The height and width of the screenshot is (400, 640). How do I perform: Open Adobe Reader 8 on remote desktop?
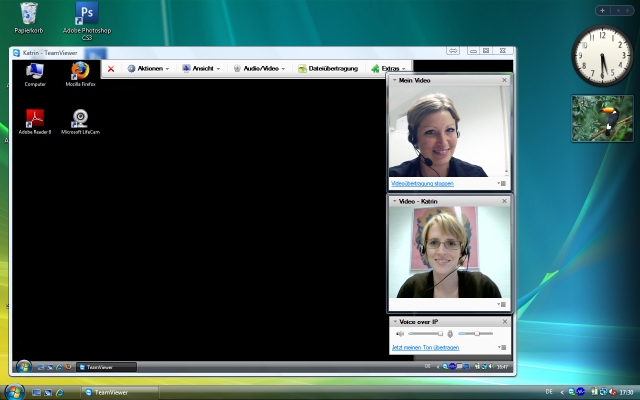[x=35, y=122]
